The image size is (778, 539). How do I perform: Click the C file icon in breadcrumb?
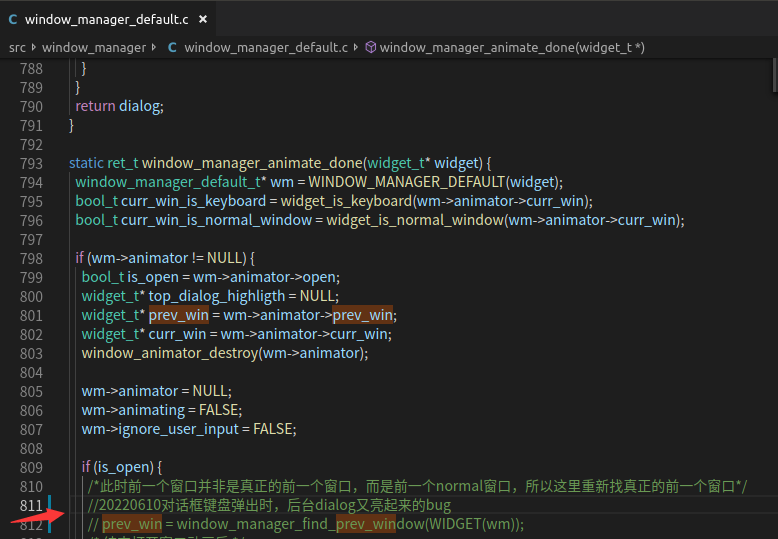tap(172, 47)
